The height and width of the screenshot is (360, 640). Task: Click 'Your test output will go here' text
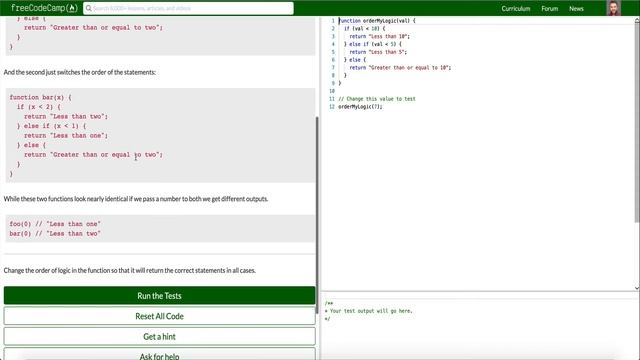click(x=371, y=311)
